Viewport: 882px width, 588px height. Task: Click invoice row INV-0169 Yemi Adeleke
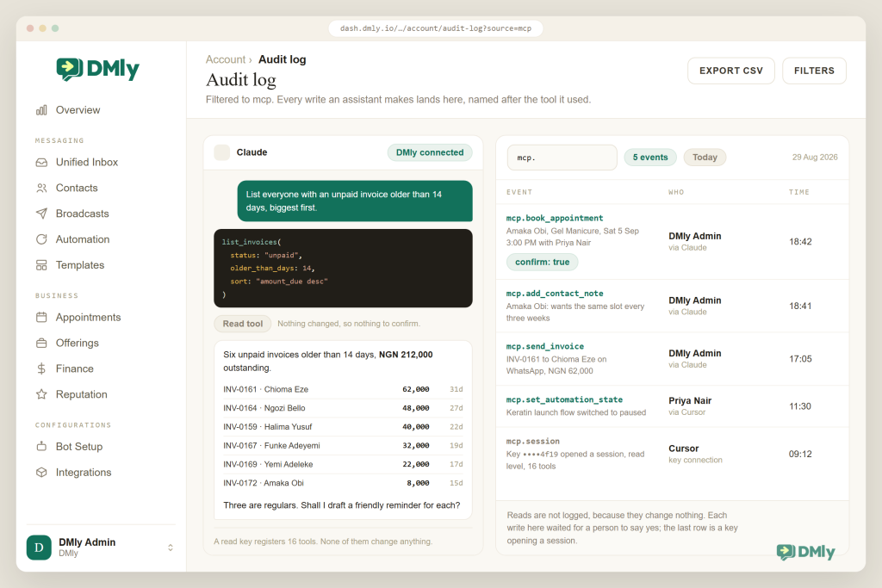click(343, 464)
